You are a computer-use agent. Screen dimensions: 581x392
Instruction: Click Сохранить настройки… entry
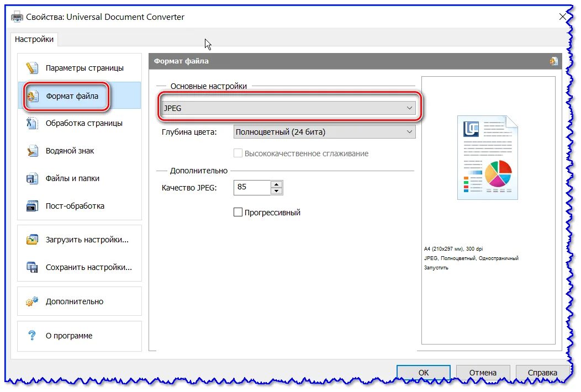80,267
